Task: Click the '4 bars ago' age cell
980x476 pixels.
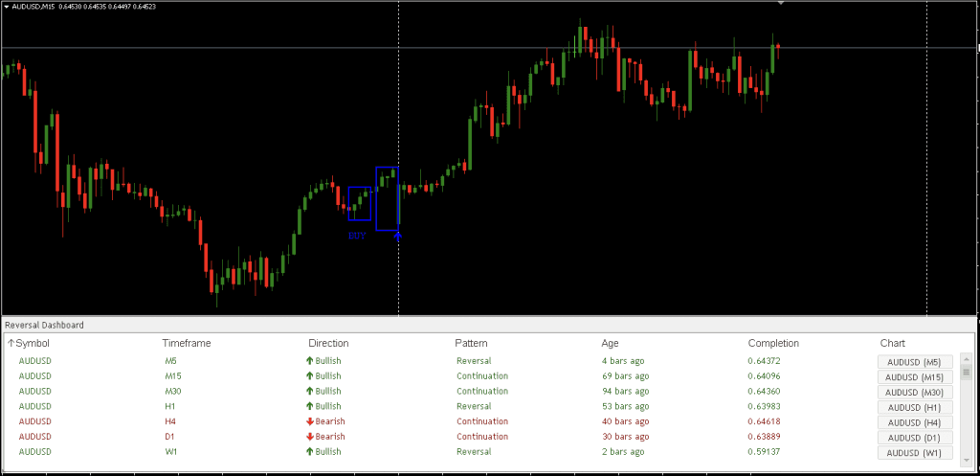Action: tap(622, 361)
